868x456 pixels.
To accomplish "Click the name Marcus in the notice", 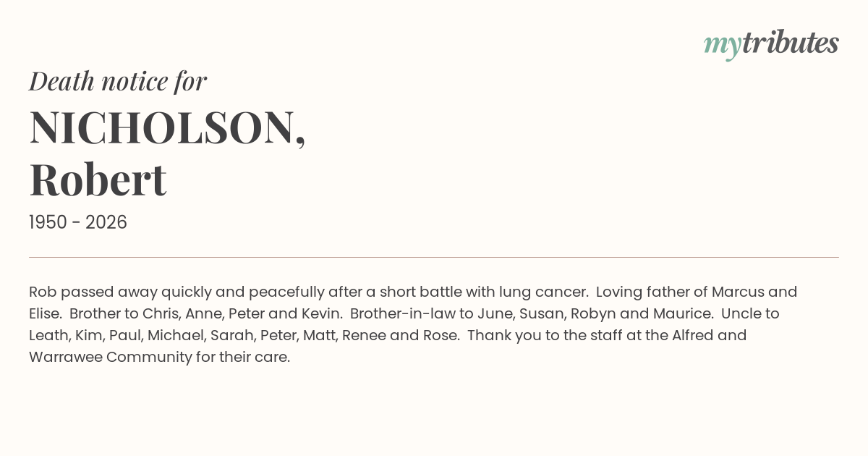I will point(737,292).
